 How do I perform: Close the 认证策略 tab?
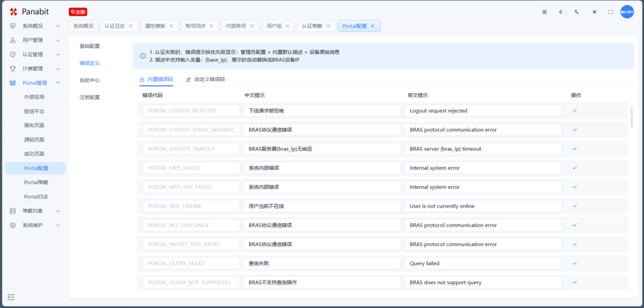(328, 26)
